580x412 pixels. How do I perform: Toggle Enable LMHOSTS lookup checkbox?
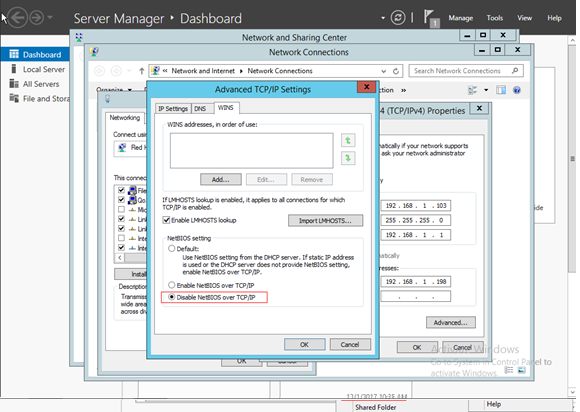coord(166,220)
